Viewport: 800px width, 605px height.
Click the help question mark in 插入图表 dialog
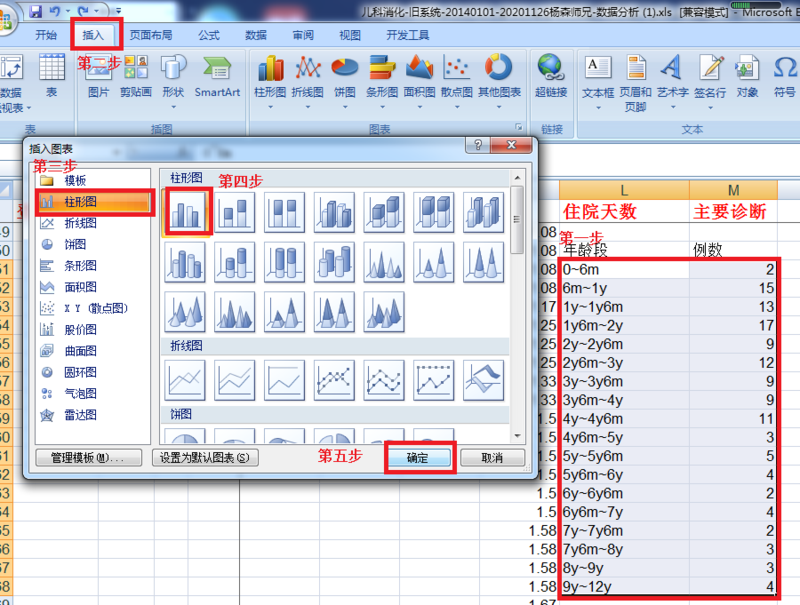click(x=478, y=145)
